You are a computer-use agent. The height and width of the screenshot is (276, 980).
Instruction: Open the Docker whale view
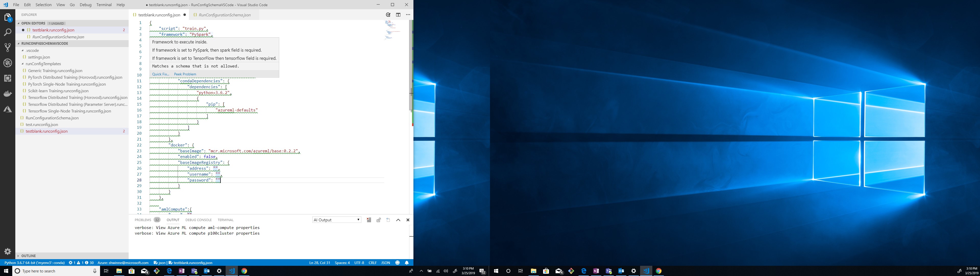pos(8,94)
